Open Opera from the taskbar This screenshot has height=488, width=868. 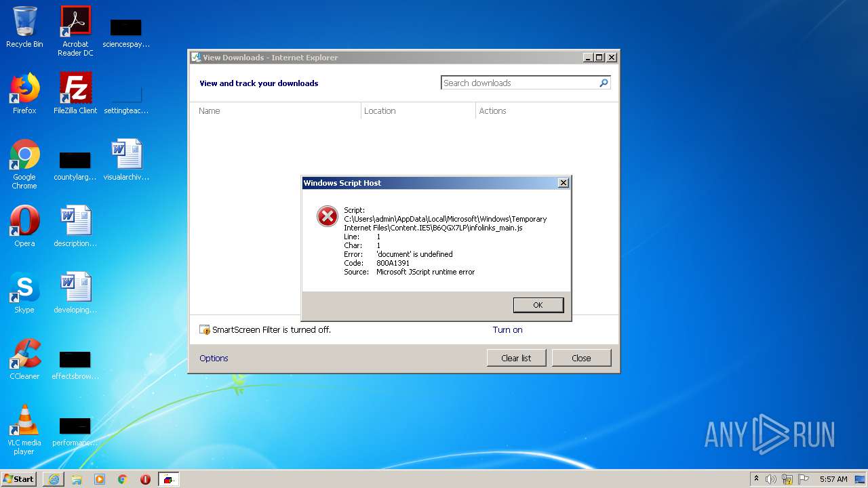point(145,479)
